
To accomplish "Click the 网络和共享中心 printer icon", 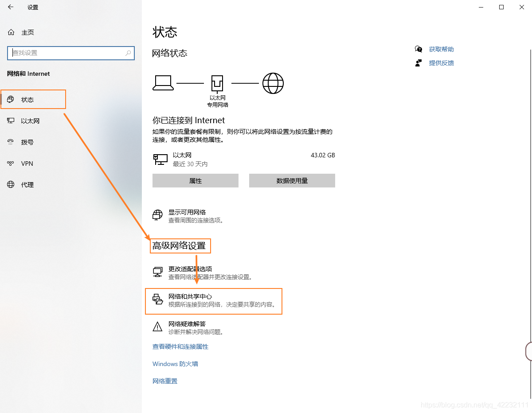I will [x=158, y=299].
